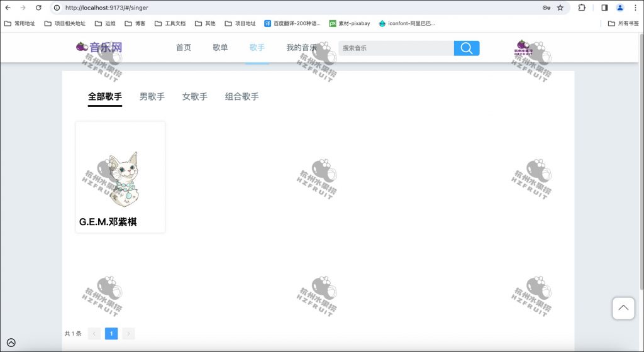Image resolution: width=644 pixels, height=352 pixels.
Task: Bookmark this page with star icon
Action: (x=560, y=8)
